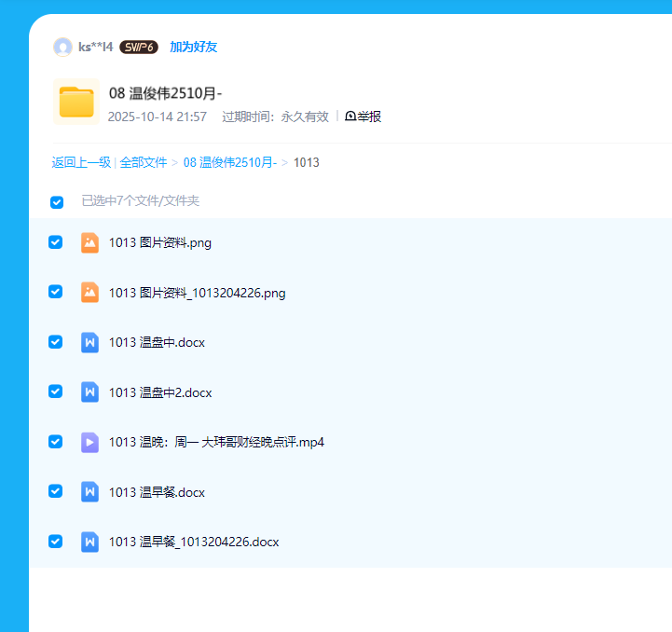Open 08 温俊伟2510月- breadcrumb folder
Image resolution: width=672 pixels, height=632 pixels.
tap(229, 162)
